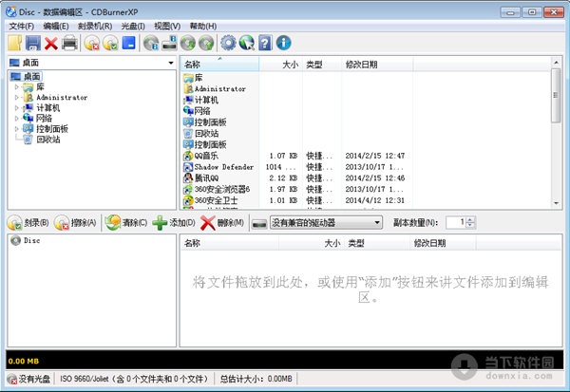Select 桌面 root in the folder tree
570x392 pixels.
click(32, 77)
